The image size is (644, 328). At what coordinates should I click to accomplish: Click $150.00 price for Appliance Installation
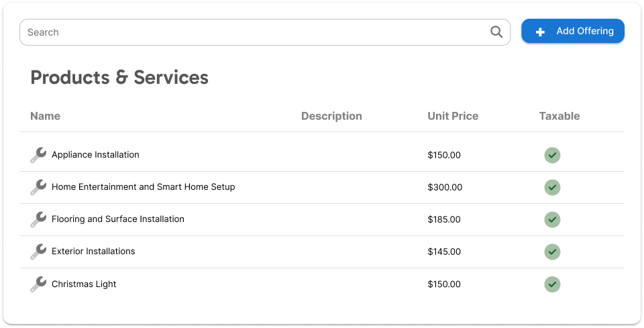[x=444, y=155]
